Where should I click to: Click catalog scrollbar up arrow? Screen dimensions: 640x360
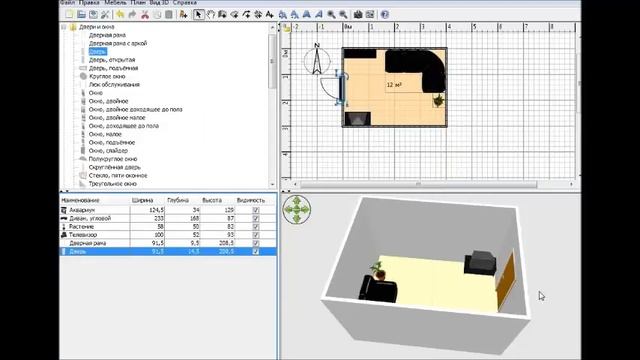point(273,27)
